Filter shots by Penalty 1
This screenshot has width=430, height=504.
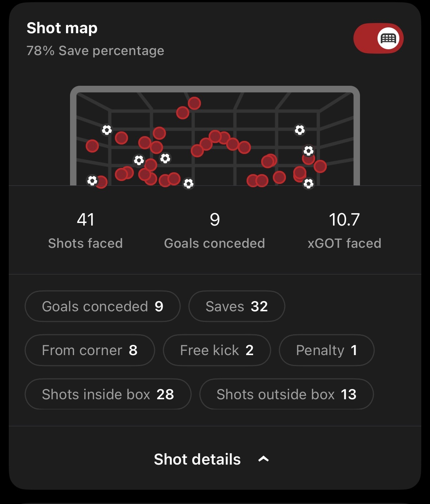tap(326, 350)
